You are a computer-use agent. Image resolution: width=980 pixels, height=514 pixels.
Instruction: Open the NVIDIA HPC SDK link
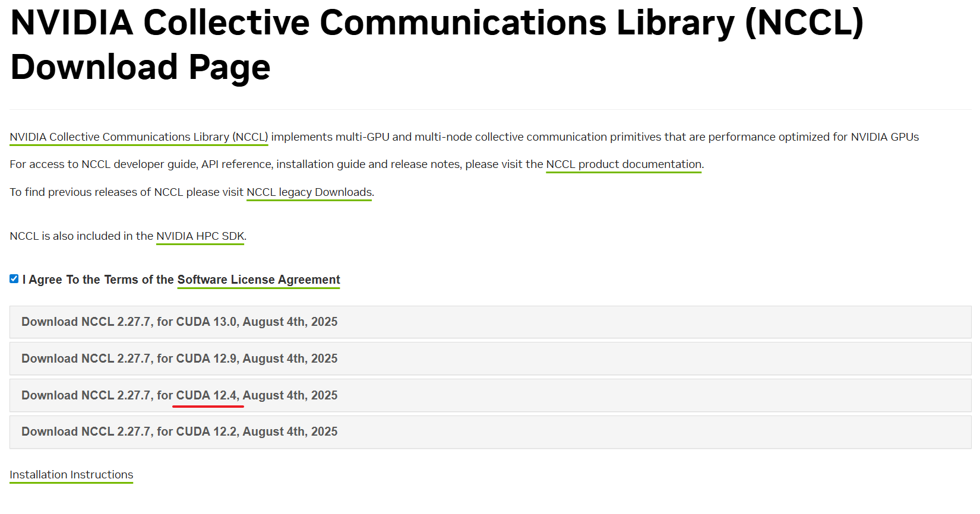[x=200, y=236]
